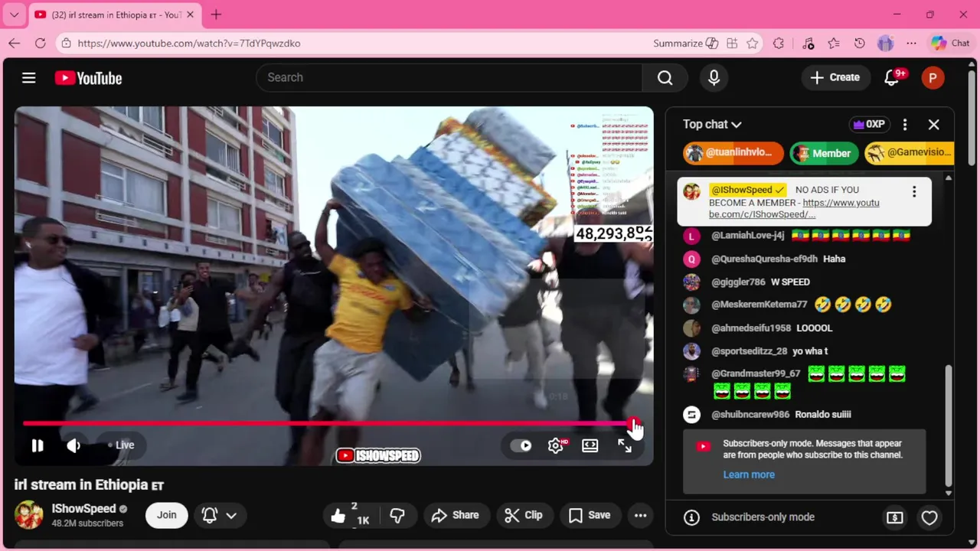Screen dimensions: 980x551
Task: Send a heart reaction in chat
Action: pyautogui.click(x=929, y=517)
